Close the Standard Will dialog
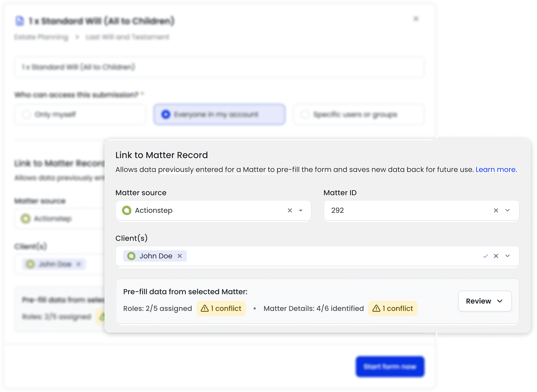 pyautogui.click(x=416, y=19)
